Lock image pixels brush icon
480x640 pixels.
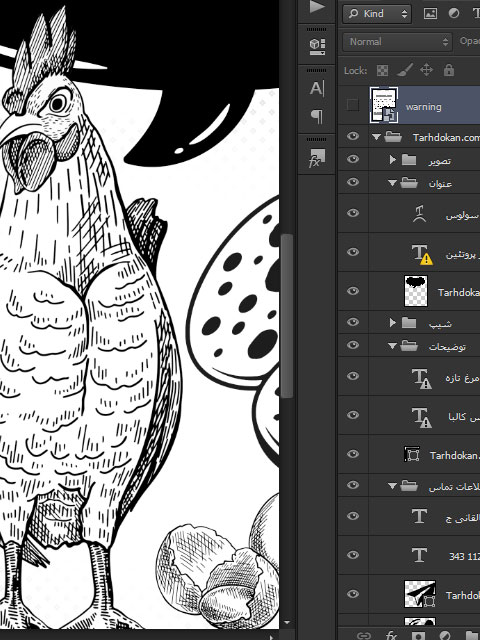(x=404, y=70)
